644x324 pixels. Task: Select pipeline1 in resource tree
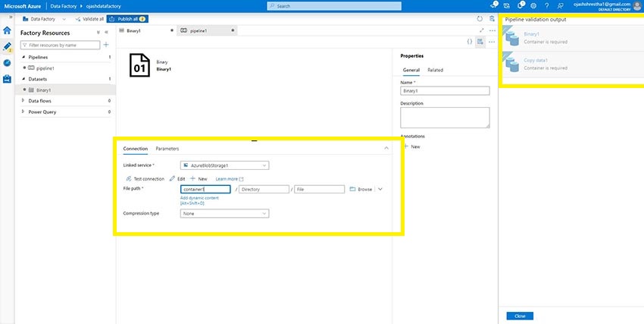tap(45, 68)
